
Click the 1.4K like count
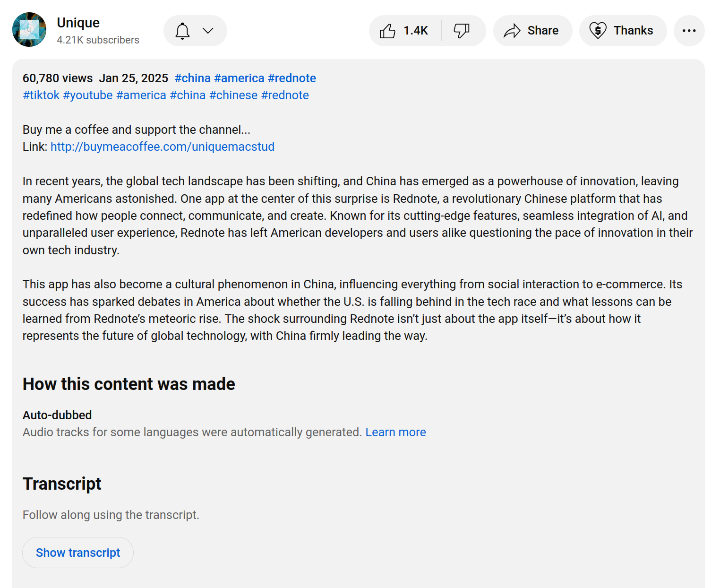point(415,31)
